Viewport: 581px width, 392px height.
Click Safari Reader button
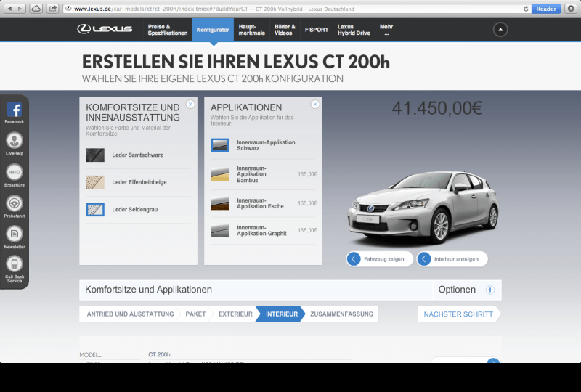[x=546, y=9]
